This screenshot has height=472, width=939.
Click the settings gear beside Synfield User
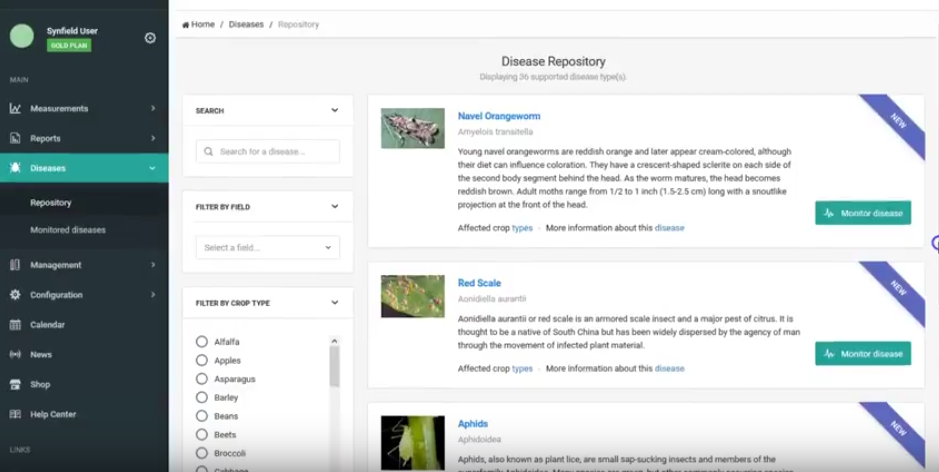(150, 38)
